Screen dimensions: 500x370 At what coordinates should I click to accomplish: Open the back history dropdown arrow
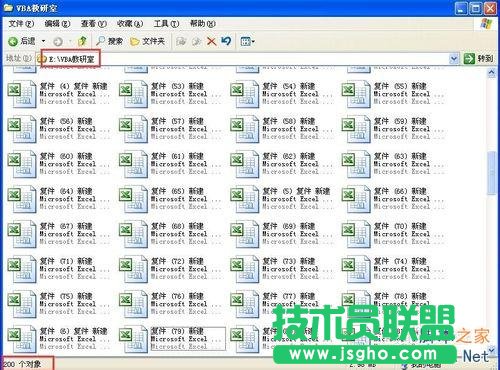[43, 41]
